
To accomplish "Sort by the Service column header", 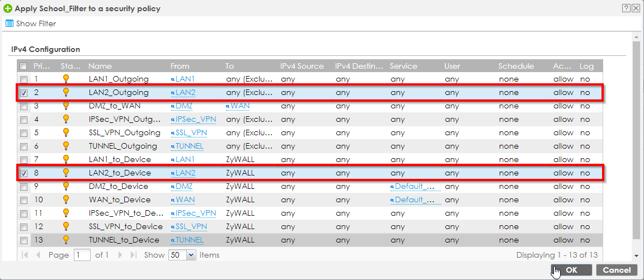I will 403,66.
